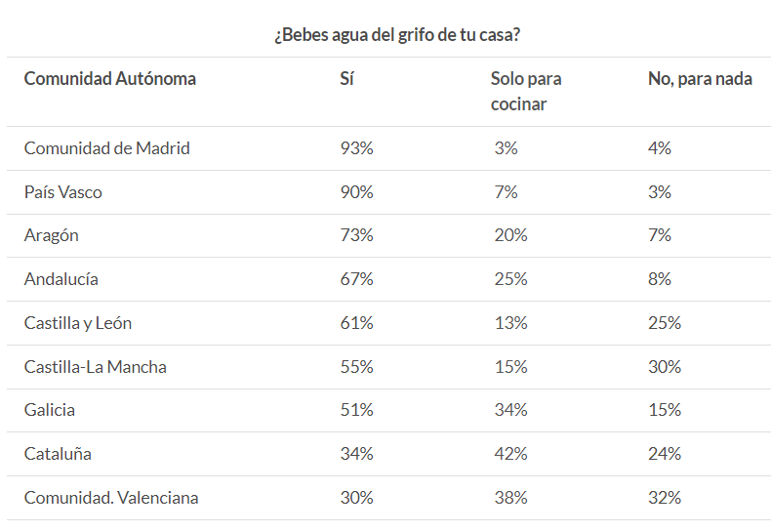Click the Solo para cocinar column header

(526, 91)
